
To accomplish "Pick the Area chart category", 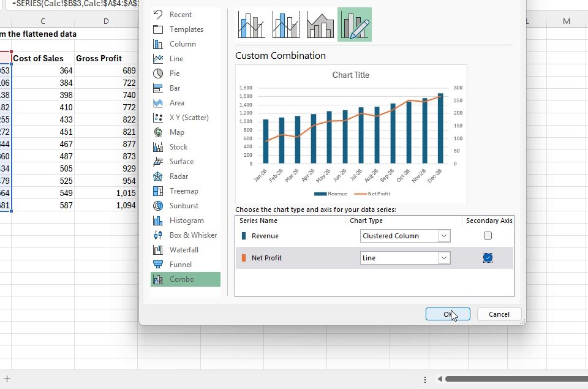I will (x=185, y=103).
